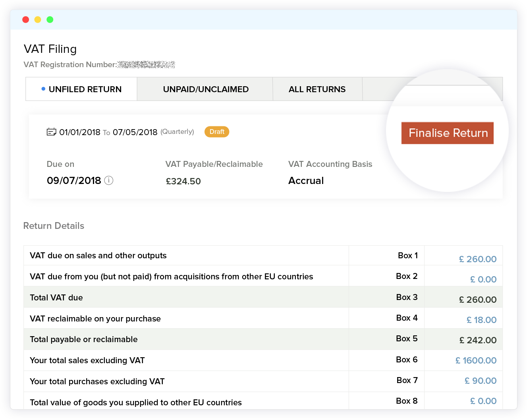
Task: Open Box 4 amount £ 18.00
Action: (481, 320)
